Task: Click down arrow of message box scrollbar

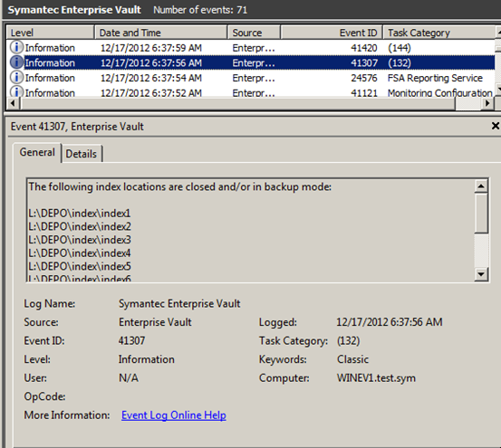Action: click(x=481, y=274)
